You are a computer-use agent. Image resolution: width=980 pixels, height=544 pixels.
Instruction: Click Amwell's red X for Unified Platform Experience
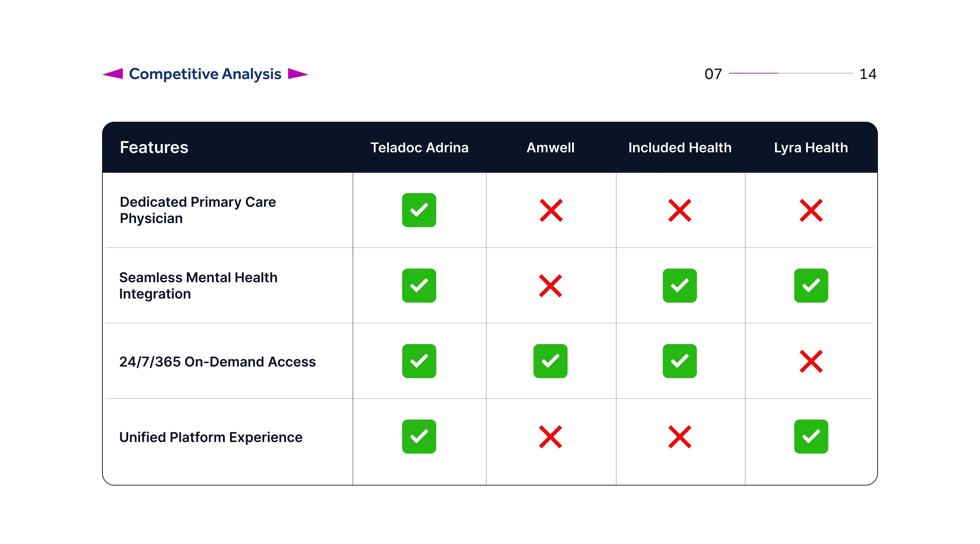pos(550,437)
